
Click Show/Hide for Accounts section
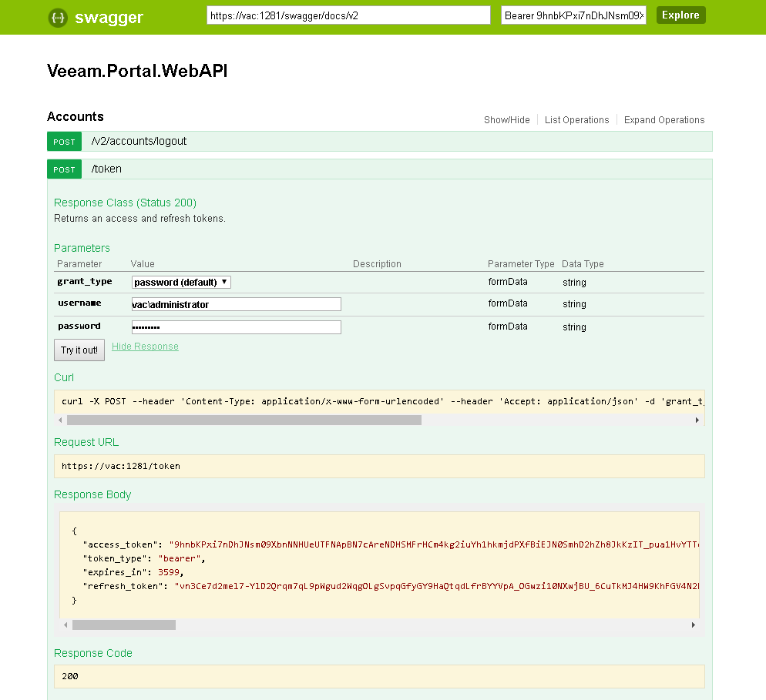[x=506, y=120]
